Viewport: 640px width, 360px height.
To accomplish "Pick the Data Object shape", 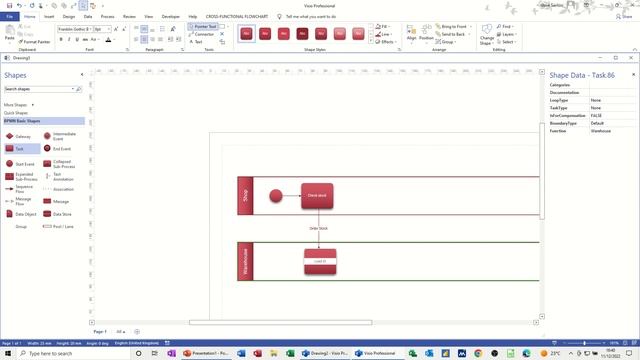I will (21, 214).
